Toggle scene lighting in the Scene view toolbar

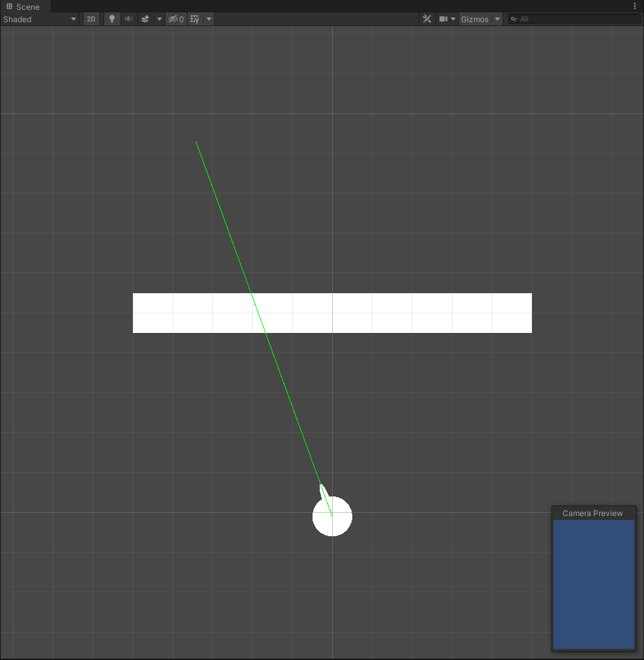(111, 19)
